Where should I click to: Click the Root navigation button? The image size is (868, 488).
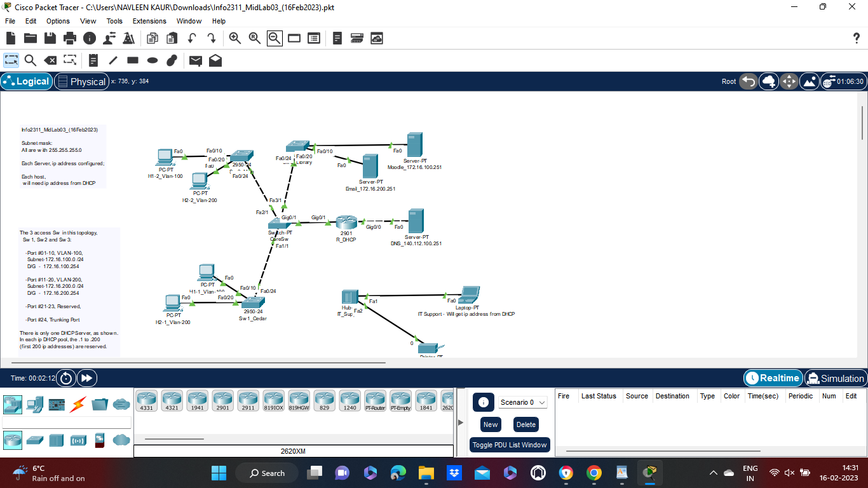[728, 81]
